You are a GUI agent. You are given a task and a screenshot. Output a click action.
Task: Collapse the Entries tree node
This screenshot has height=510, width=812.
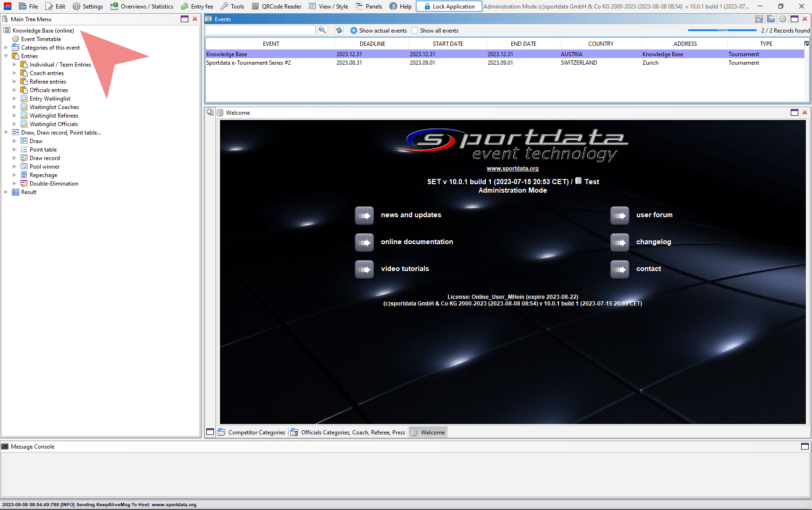(6, 56)
